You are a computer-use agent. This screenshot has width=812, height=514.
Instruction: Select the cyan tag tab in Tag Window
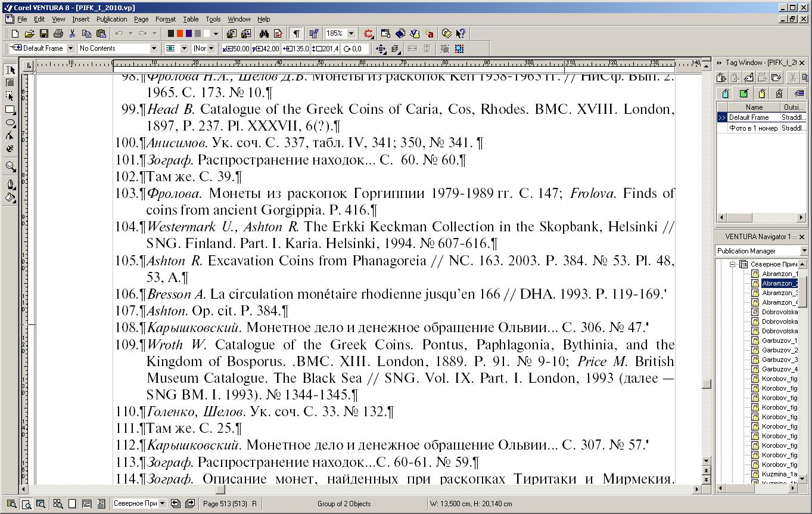(x=725, y=93)
